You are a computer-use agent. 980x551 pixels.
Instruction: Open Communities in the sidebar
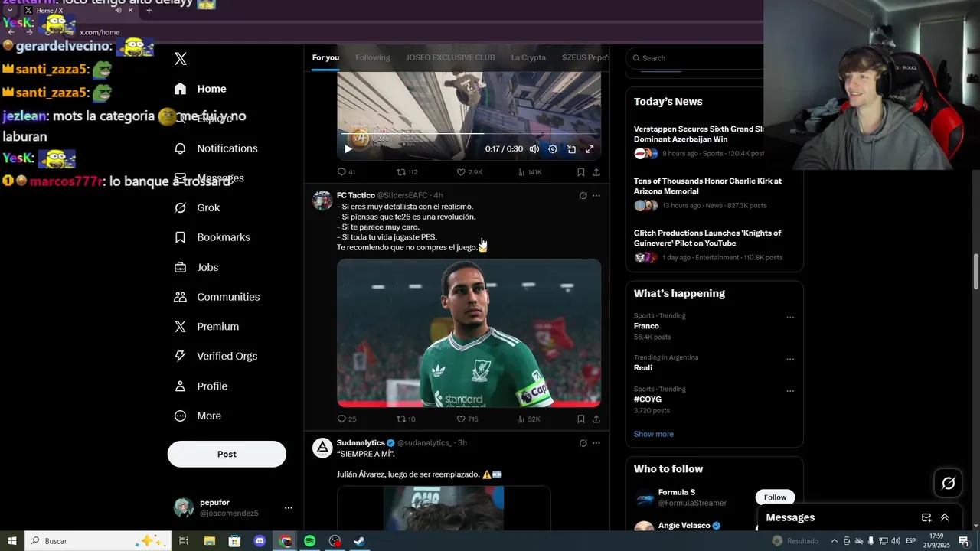217,297
